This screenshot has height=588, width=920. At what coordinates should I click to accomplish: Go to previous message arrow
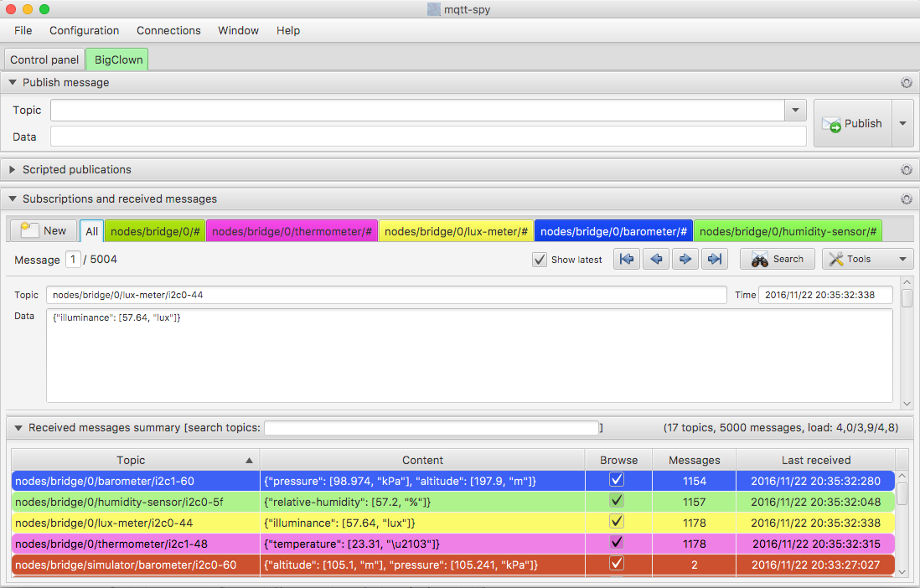pos(656,260)
